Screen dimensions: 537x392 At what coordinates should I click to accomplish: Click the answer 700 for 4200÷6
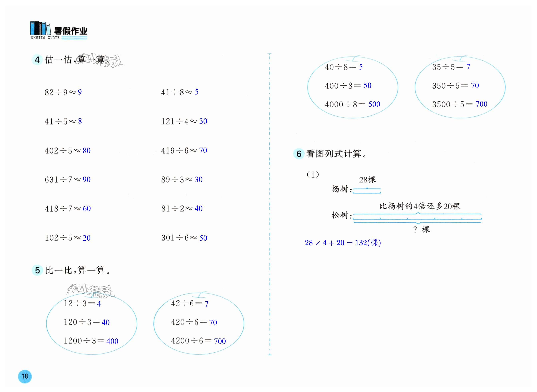click(x=220, y=341)
